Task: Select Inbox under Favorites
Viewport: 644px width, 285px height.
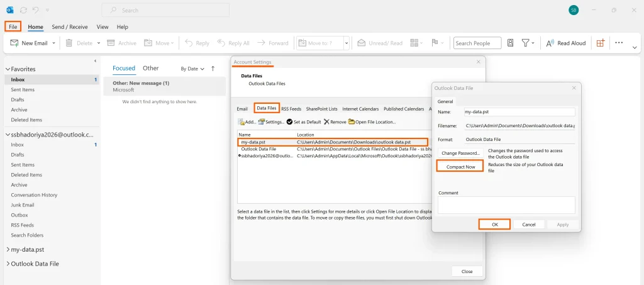Action: point(52,80)
